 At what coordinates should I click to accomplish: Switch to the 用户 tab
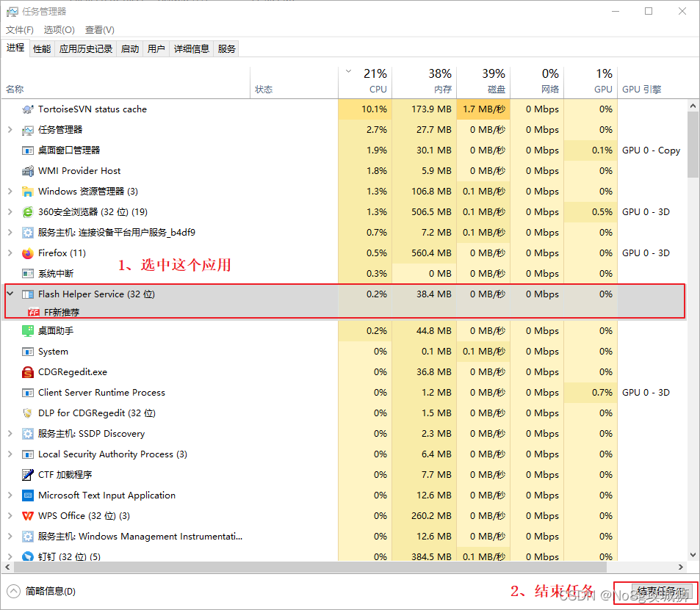coord(156,48)
